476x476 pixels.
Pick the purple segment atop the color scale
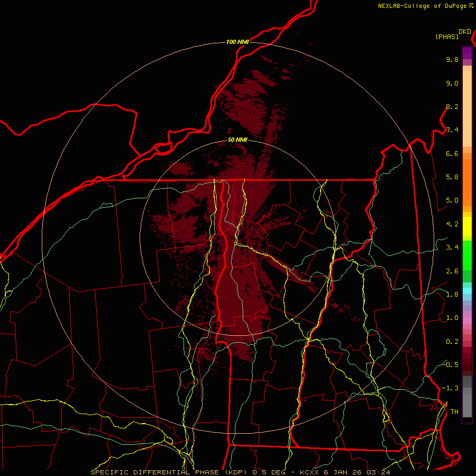coord(467,53)
